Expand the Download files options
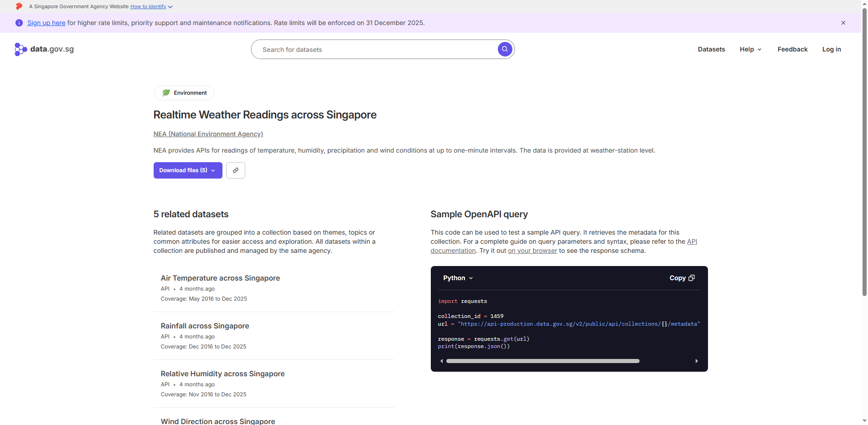The width and height of the screenshot is (868, 425). [187, 170]
